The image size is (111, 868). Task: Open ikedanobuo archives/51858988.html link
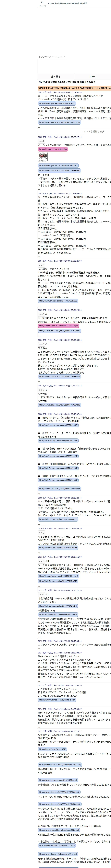tap(58, 614)
